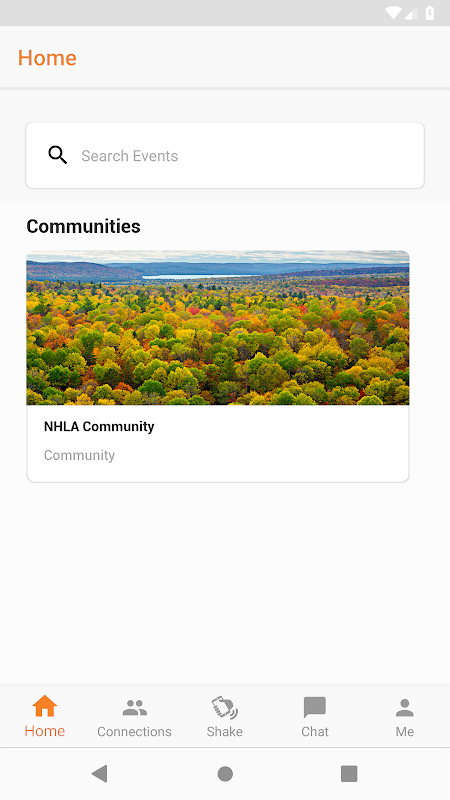Tap the Me profile person icon
The width and height of the screenshot is (450, 800).
tap(405, 708)
